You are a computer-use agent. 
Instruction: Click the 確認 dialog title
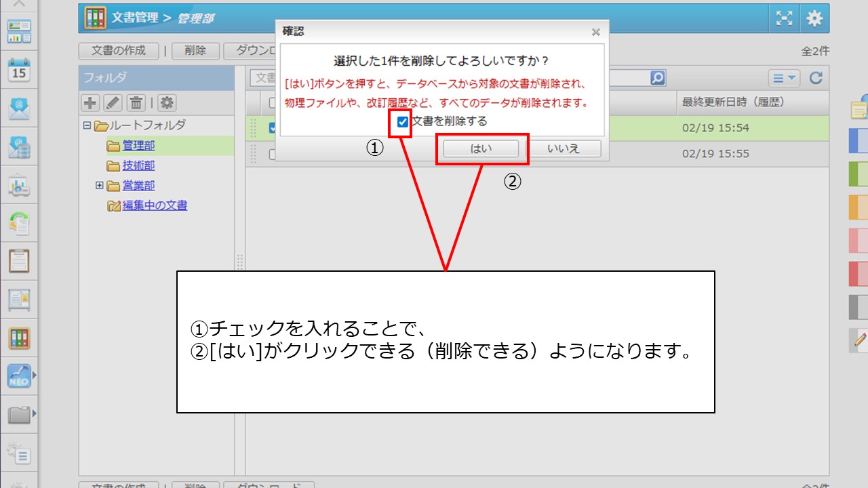click(x=293, y=31)
